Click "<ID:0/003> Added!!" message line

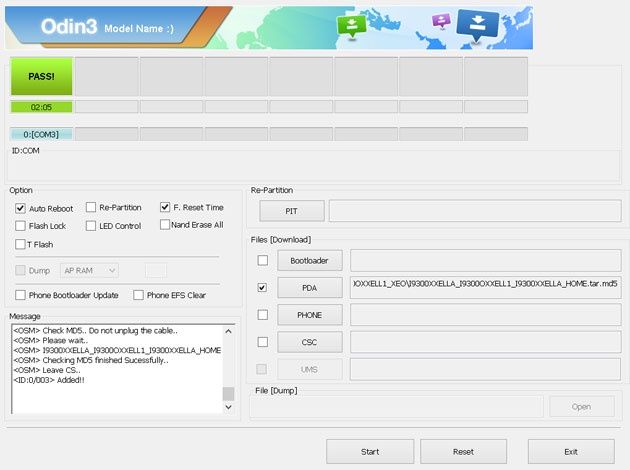point(49,380)
